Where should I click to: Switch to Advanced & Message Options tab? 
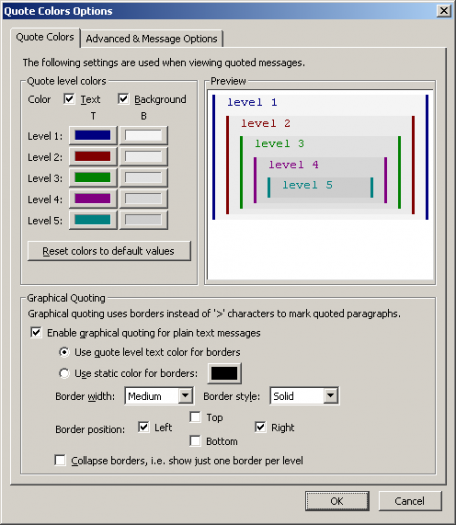point(152,39)
